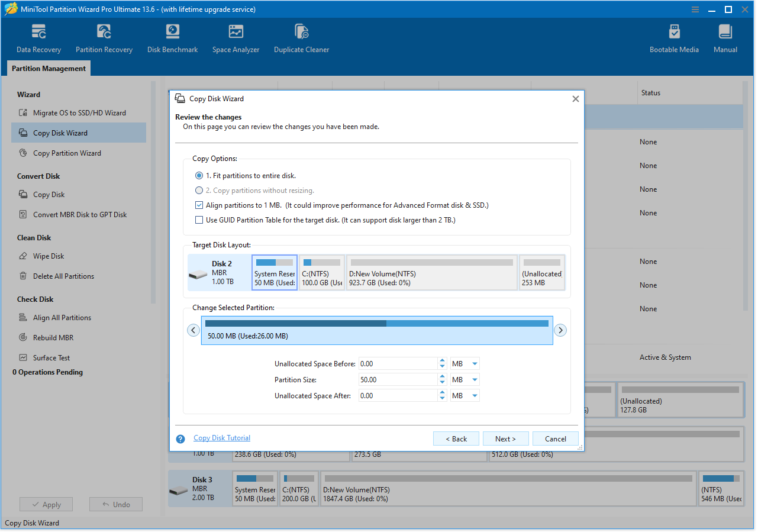Click the Status column header
The width and height of the screenshot is (758, 532).
(x=651, y=93)
